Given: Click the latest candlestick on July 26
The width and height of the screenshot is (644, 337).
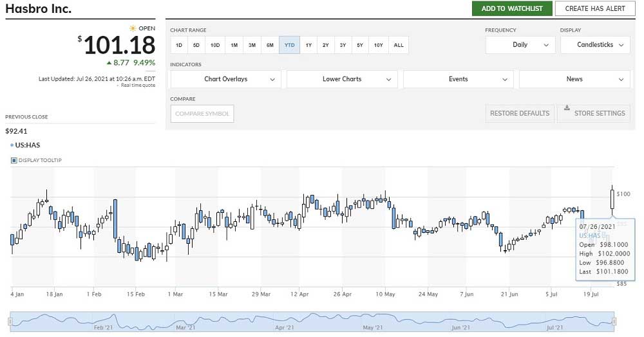Looking at the screenshot, I should coord(612,199).
